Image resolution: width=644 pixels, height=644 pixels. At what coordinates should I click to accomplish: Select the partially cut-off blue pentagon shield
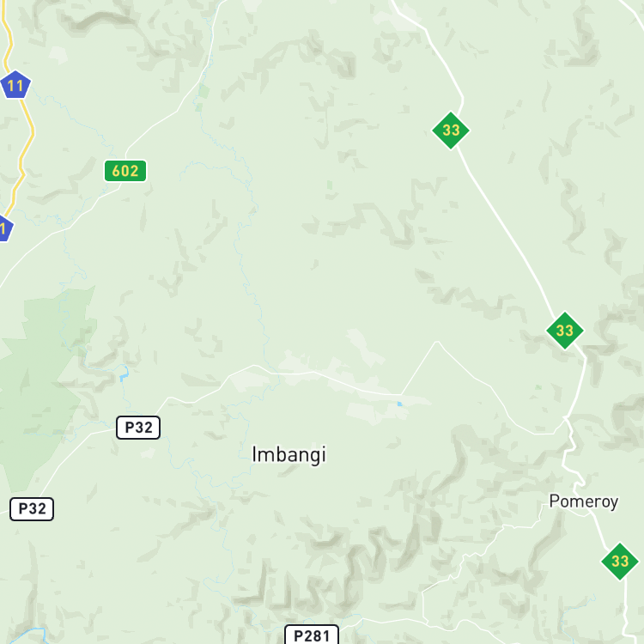coord(5,228)
